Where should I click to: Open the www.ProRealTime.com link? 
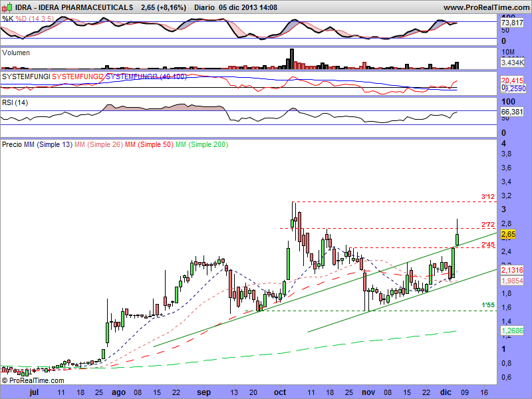(487, 7)
